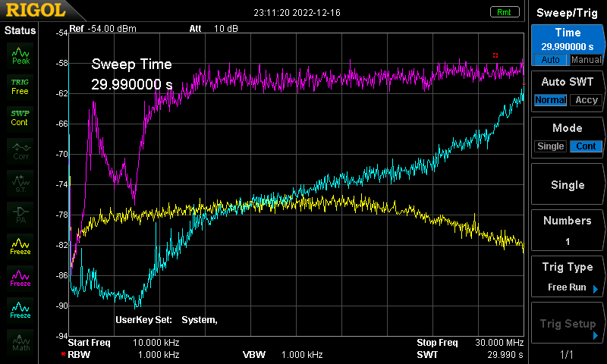Click the Rmt remote indicator
Screen dimensions: 607x364
504,12
